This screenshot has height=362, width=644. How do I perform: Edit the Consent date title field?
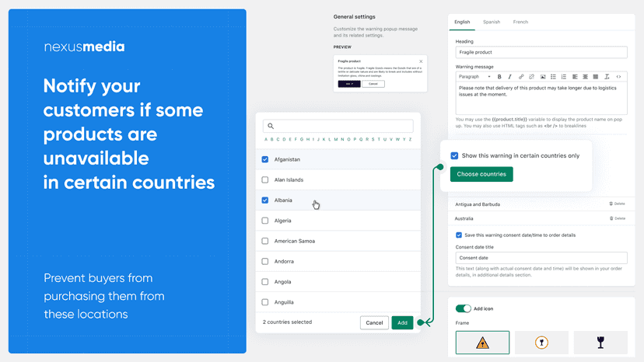pyautogui.click(x=541, y=258)
